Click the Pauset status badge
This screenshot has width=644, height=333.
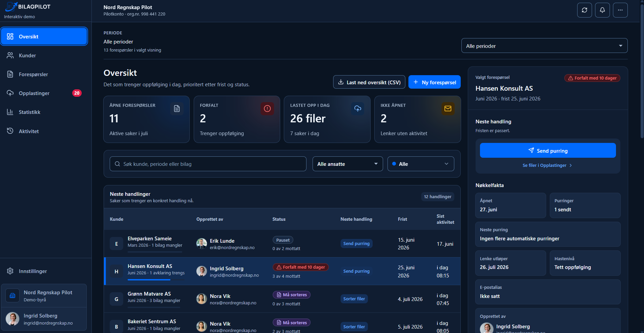[x=283, y=240]
